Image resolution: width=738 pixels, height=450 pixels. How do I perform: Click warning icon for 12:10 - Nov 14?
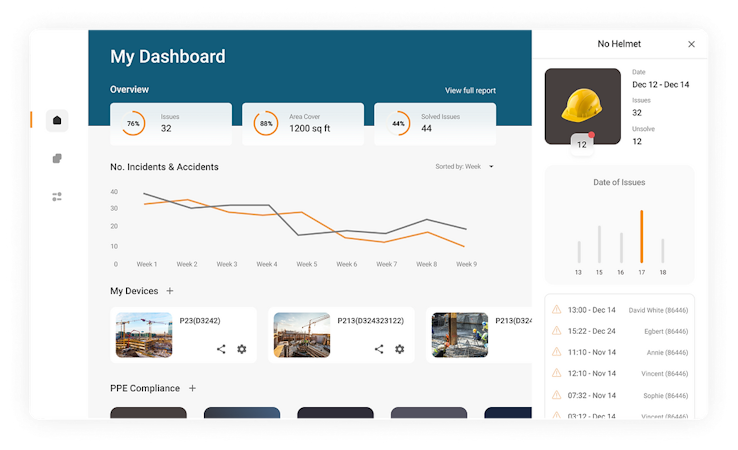click(x=556, y=373)
